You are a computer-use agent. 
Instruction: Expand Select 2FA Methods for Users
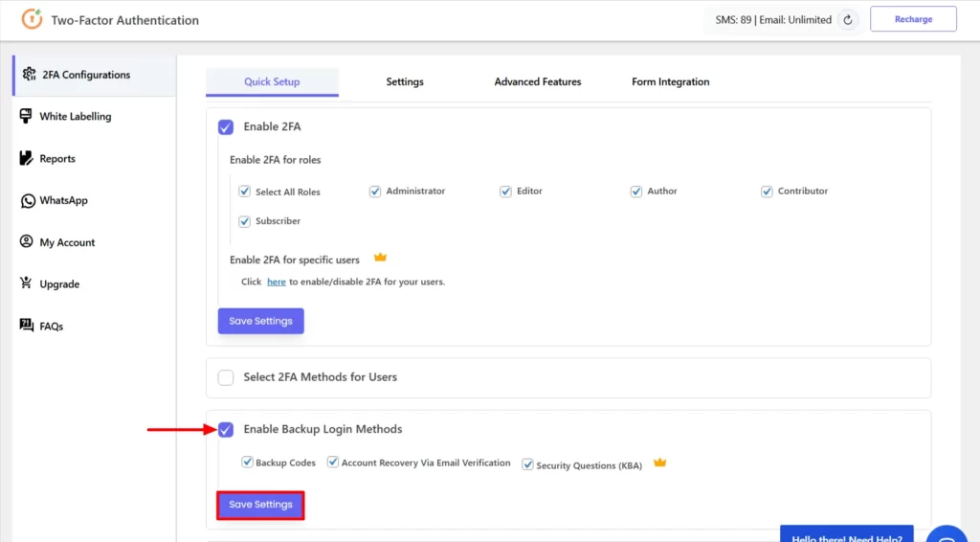pyautogui.click(x=226, y=377)
